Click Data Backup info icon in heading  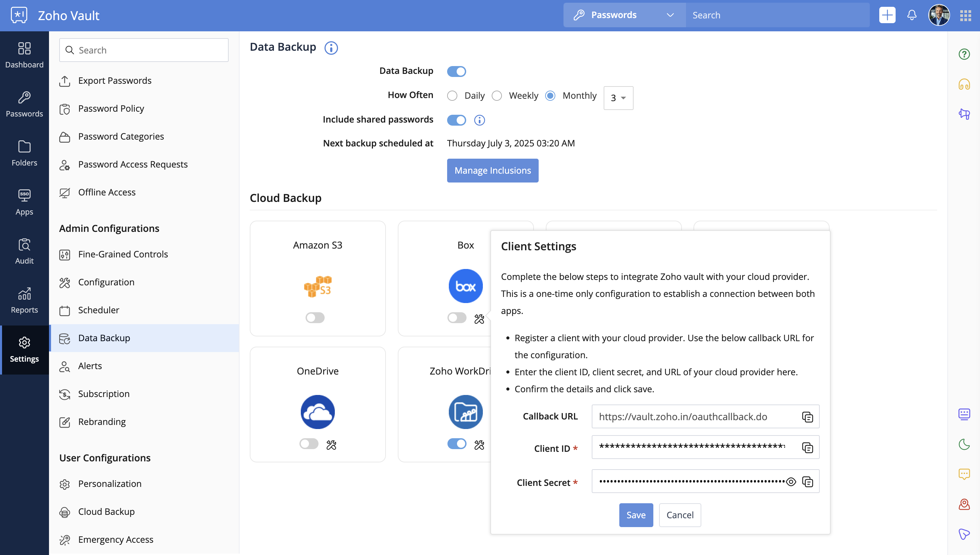click(x=331, y=48)
